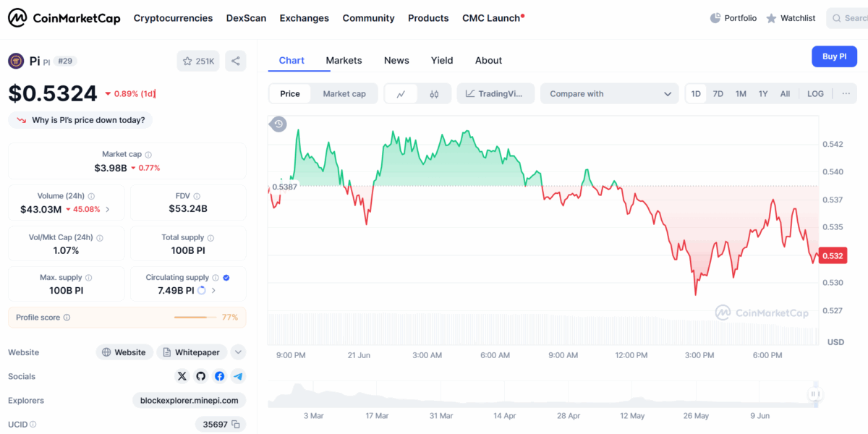Show Vol/Mkt Cap (24h) info icon

click(100, 238)
